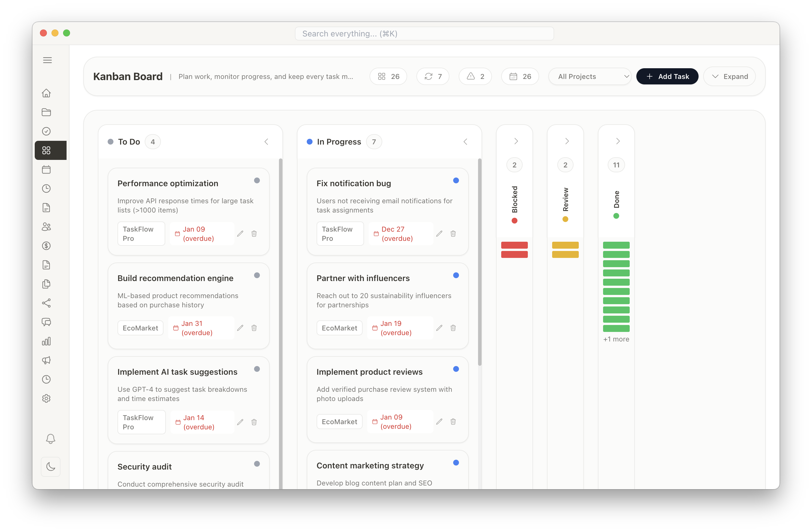The image size is (812, 532).
Task: Edit the Implement product reviews task
Action: pyautogui.click(x=440, y=422)
